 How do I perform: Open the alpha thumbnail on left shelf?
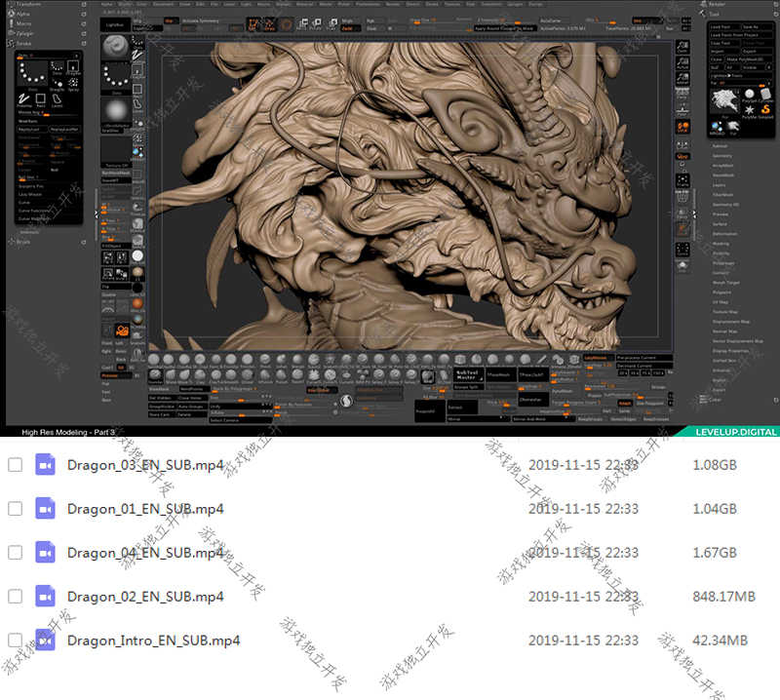(x=115, y=112)
